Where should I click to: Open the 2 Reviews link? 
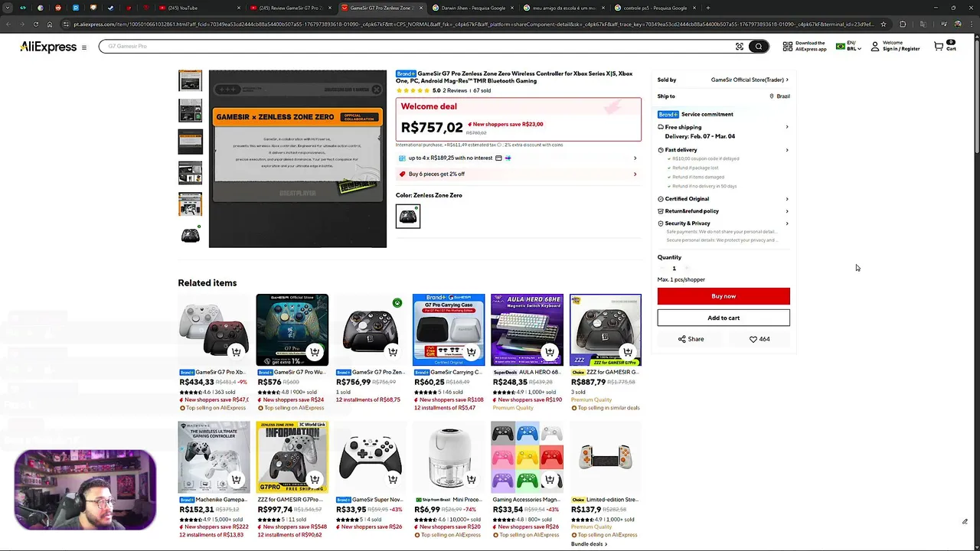pyautogui.click(x=455, y=90)
